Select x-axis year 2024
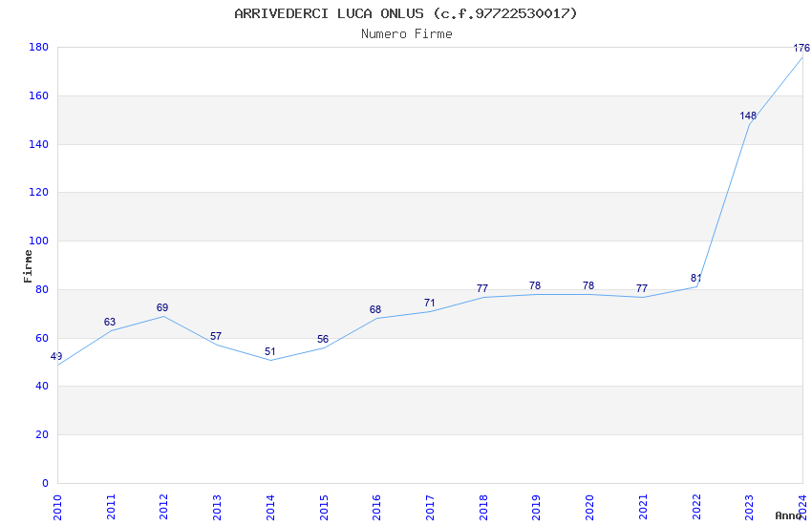The height and width of the screenshot is (525, 812). (802, 508)
